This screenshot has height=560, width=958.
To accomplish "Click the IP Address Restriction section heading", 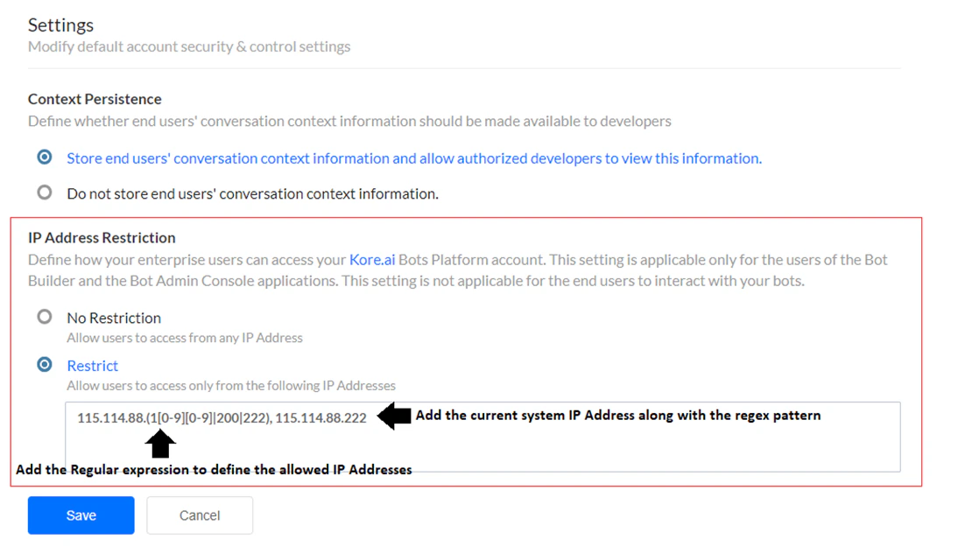I will [102, 237].
